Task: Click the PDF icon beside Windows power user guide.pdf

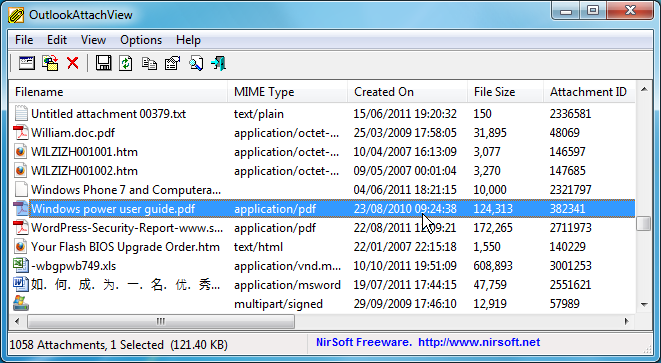Action: pyautogui.click(x=21, y=208)
